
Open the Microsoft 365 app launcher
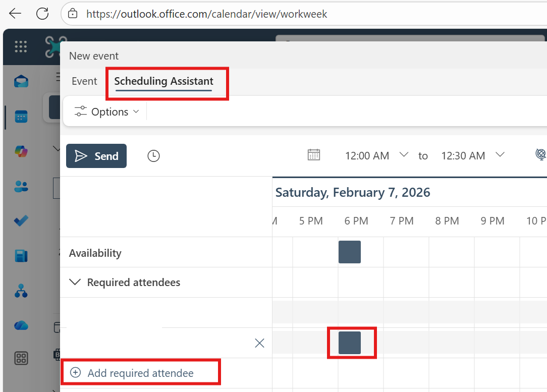click(x=21, y=46)
